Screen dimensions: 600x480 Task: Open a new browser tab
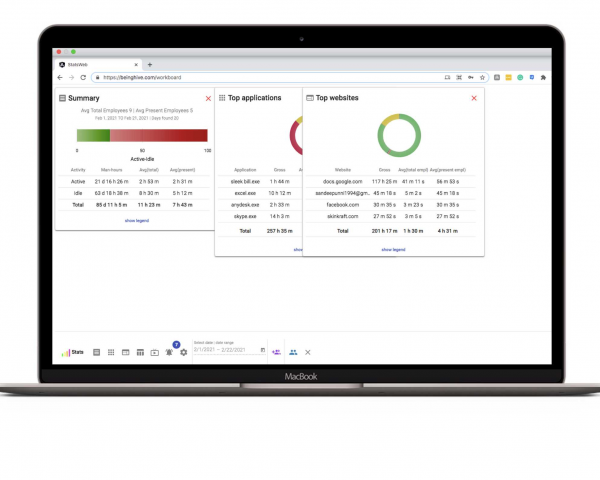click(150, 64)
